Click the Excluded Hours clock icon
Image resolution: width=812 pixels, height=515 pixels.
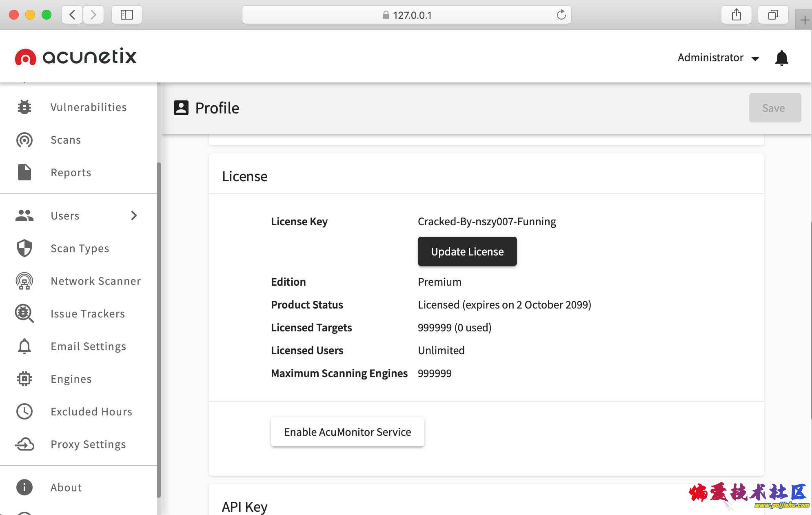[x=24, y=412]
